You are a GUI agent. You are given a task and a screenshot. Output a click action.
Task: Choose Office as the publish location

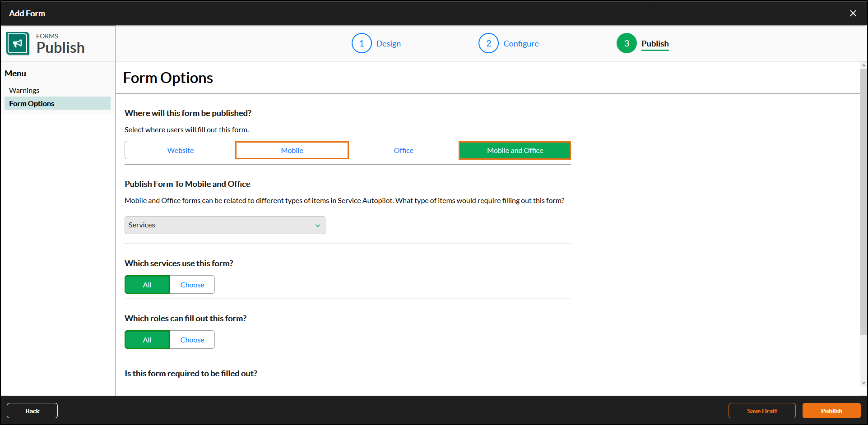click(x=404, y=150)
